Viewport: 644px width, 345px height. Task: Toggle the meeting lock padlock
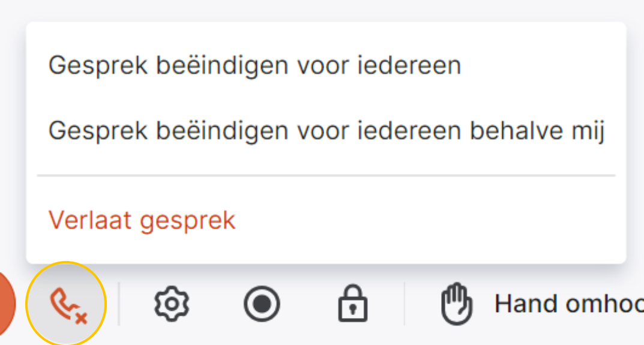[x=353, y=303]
